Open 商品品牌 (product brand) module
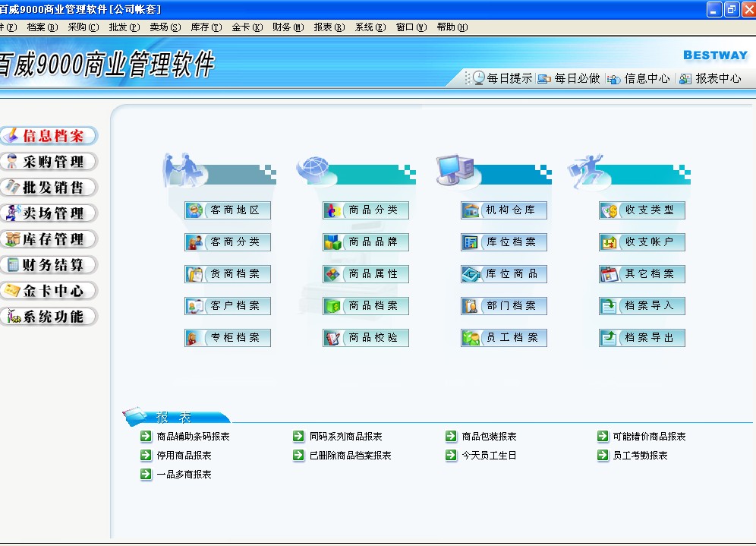Viewport: 756px width, 546px height. click(366, 242)
